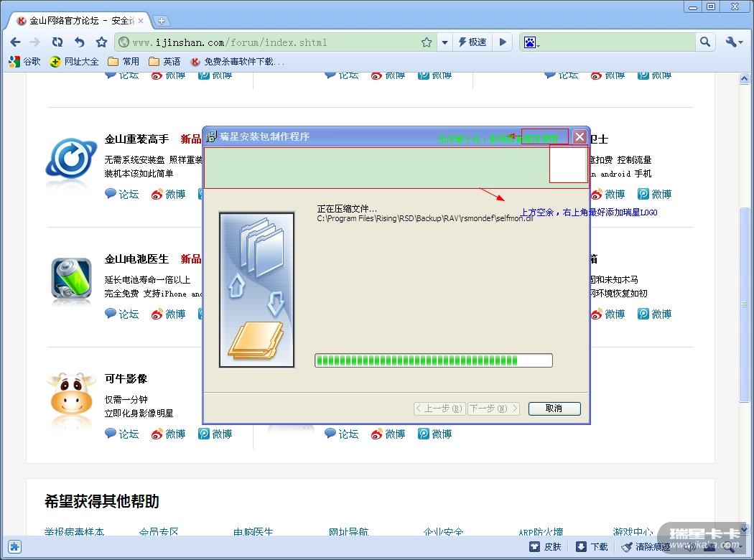Click the magnifier search button
754x560 pixels.
pos(705,42)
